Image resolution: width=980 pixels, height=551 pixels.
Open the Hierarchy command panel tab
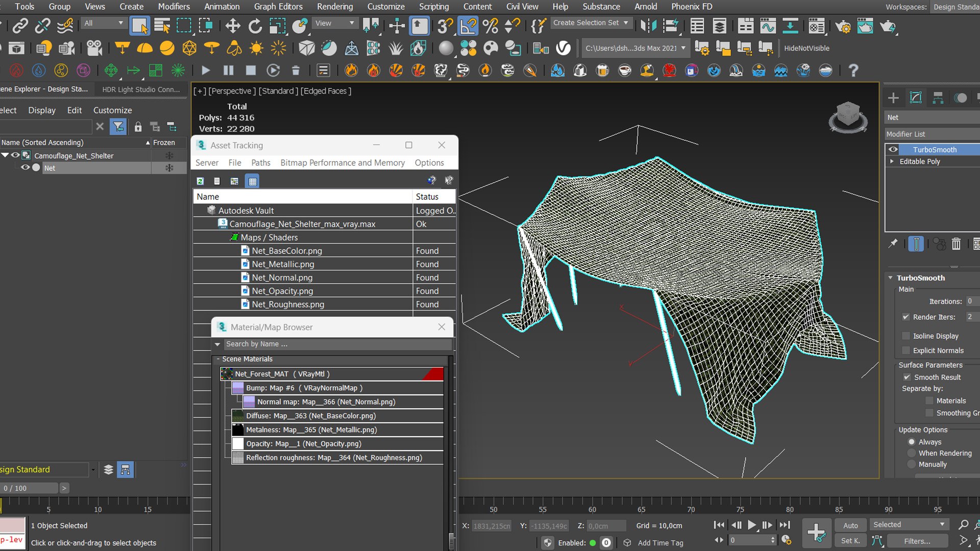[938, 98]
